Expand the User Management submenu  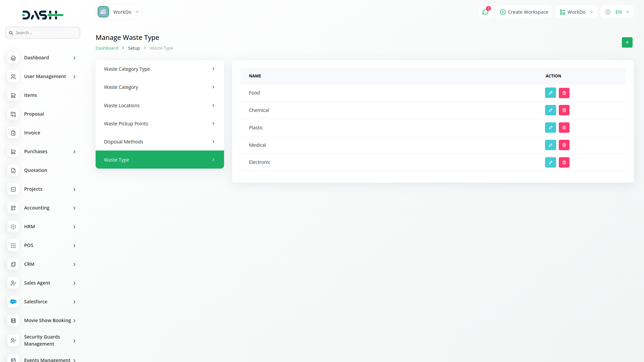pyautogui.click(x=74, y=77)
